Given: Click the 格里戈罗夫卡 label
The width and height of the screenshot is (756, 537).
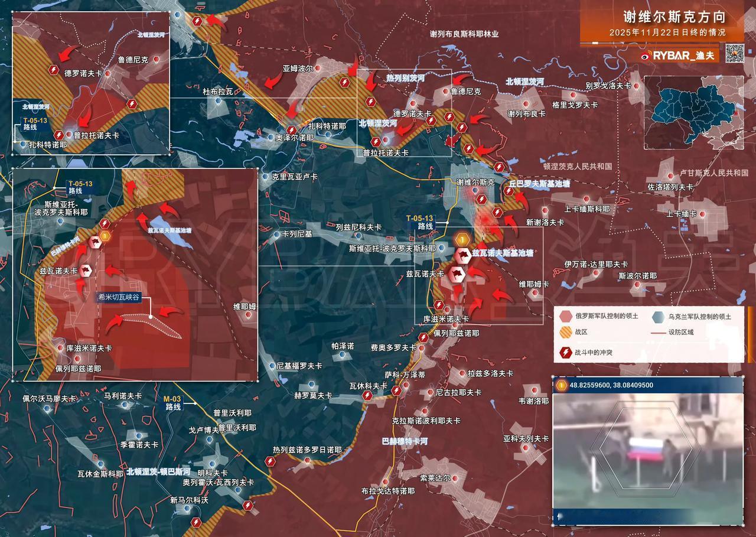Looking at the screenshot, I should coord(575,105).
